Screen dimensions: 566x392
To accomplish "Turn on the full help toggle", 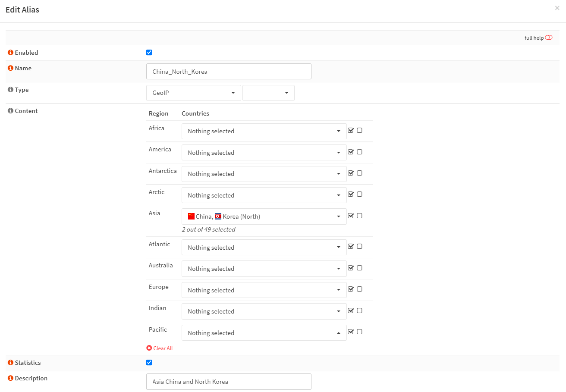I will click(548, 38).
